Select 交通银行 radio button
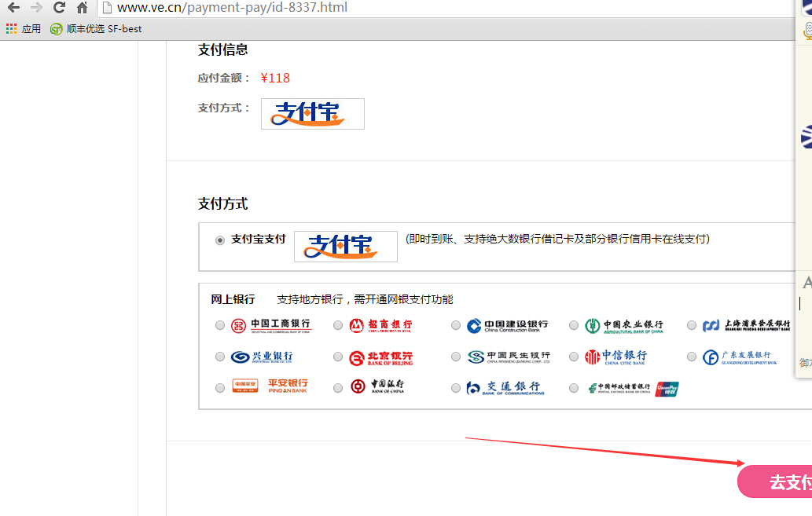Image resolution: width=812 pixels, height=516 pixels. pyautogui.click(x=456, y=388)
